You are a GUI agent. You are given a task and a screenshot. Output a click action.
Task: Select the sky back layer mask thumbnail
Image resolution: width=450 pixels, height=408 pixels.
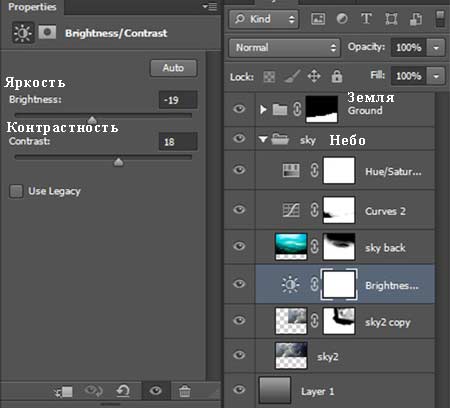[x=339, y=246]
